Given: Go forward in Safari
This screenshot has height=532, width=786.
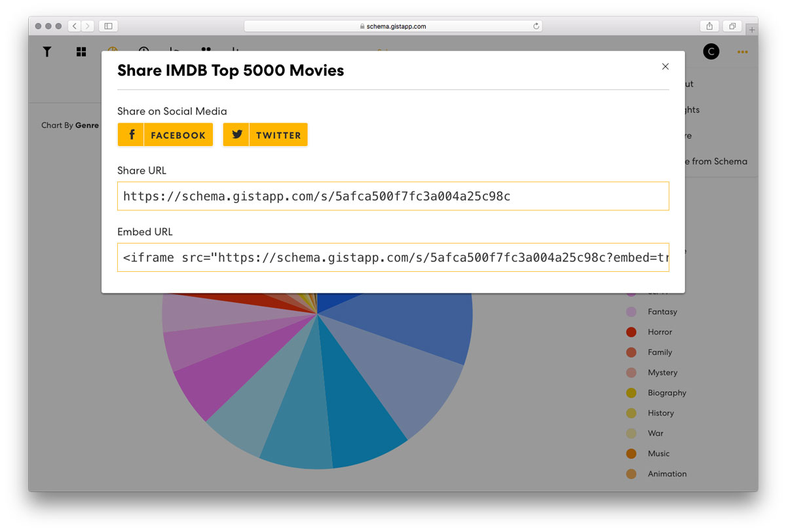Looking at the screenshot, I should coord(88,26).
